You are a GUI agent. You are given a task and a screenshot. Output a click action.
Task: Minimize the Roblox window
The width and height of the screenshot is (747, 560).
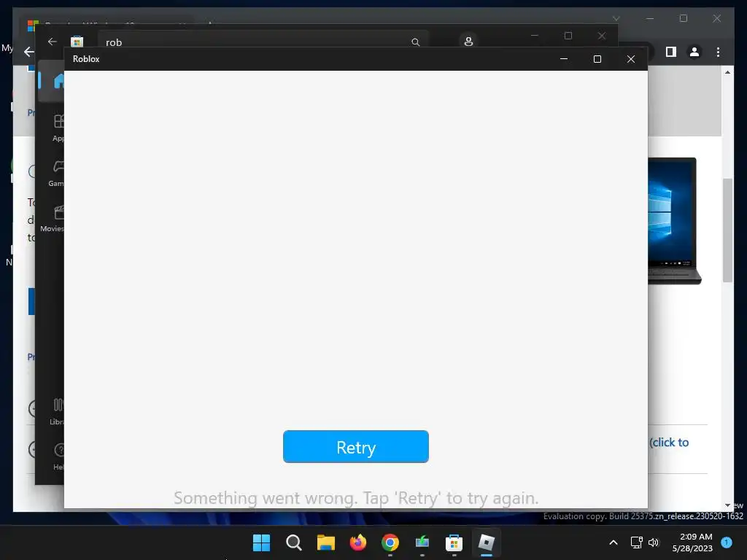[x=564, y=59]
